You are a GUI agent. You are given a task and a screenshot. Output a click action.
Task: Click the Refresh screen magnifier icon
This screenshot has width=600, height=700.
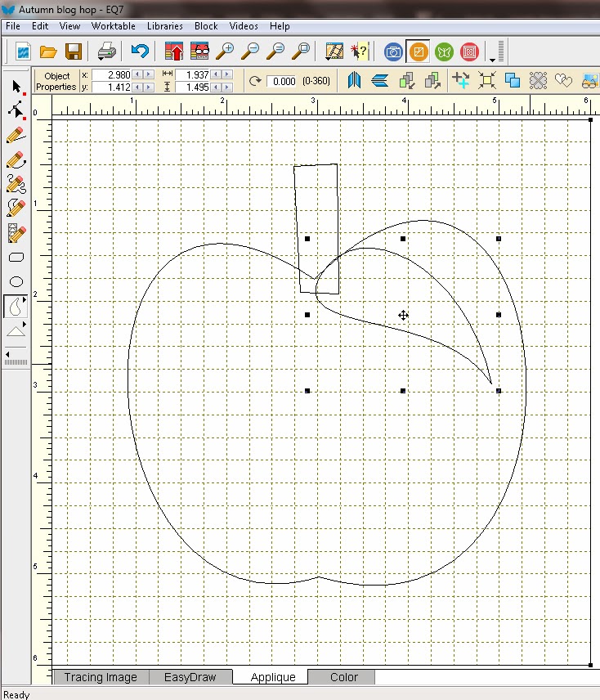click(276, 52)
